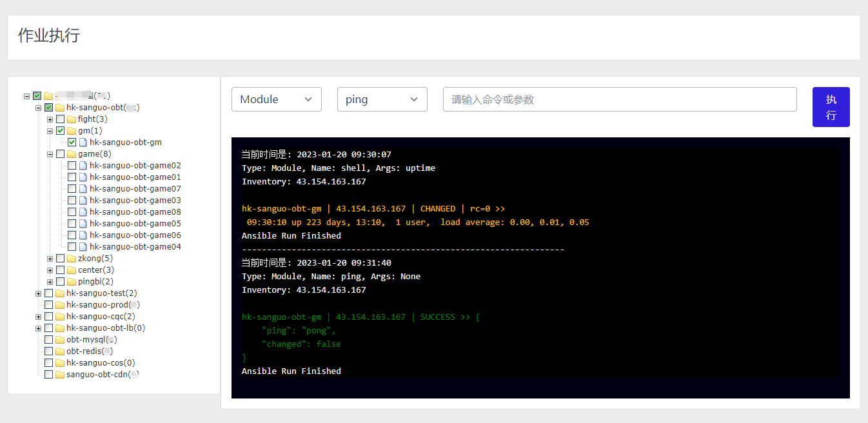
Task: Uncheck the hk-sanguo-obt-gm host checkbox
Action: click(x=72, y=143)
